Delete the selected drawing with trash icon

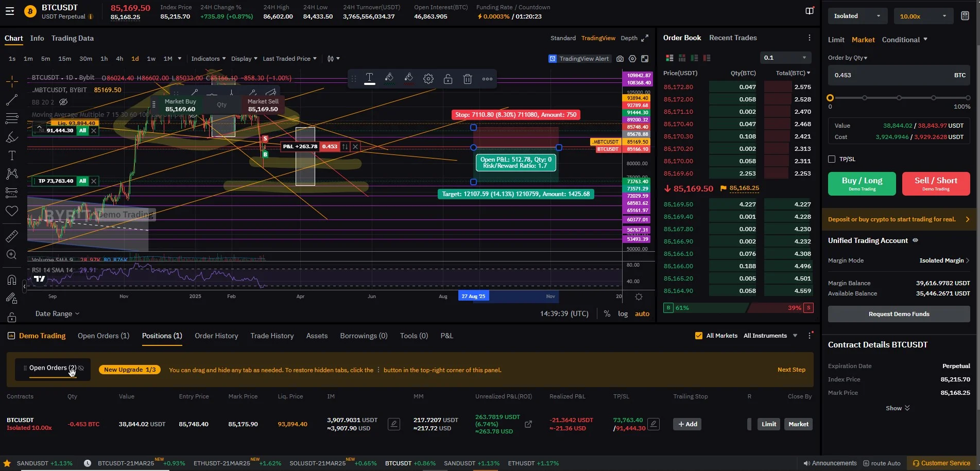(468, 79)
